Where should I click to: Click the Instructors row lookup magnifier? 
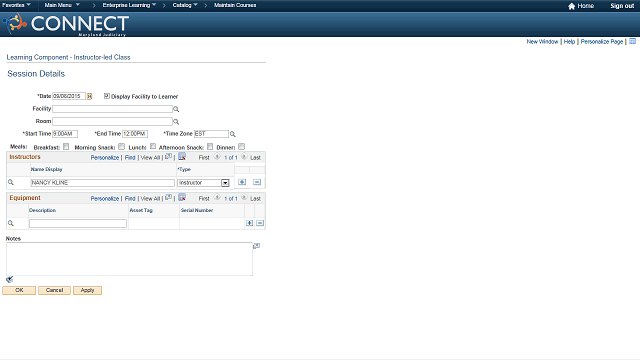pos(11,182)
